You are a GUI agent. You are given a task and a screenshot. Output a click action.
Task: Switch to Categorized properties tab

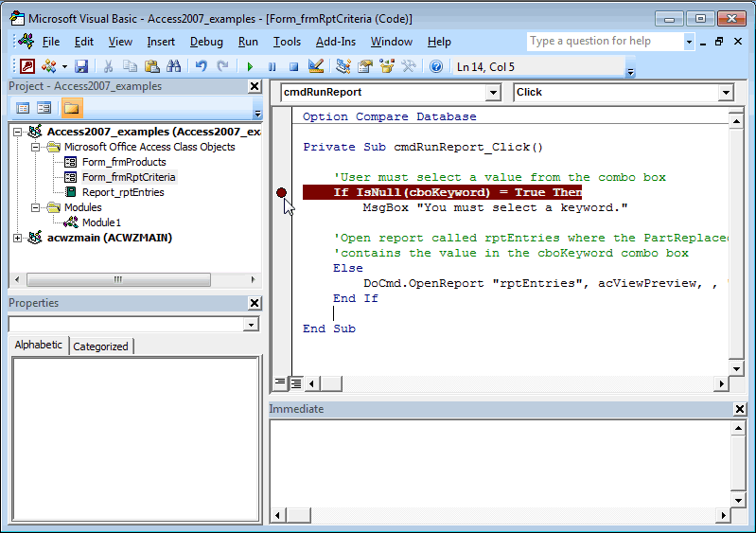click(x=100, y=346)
